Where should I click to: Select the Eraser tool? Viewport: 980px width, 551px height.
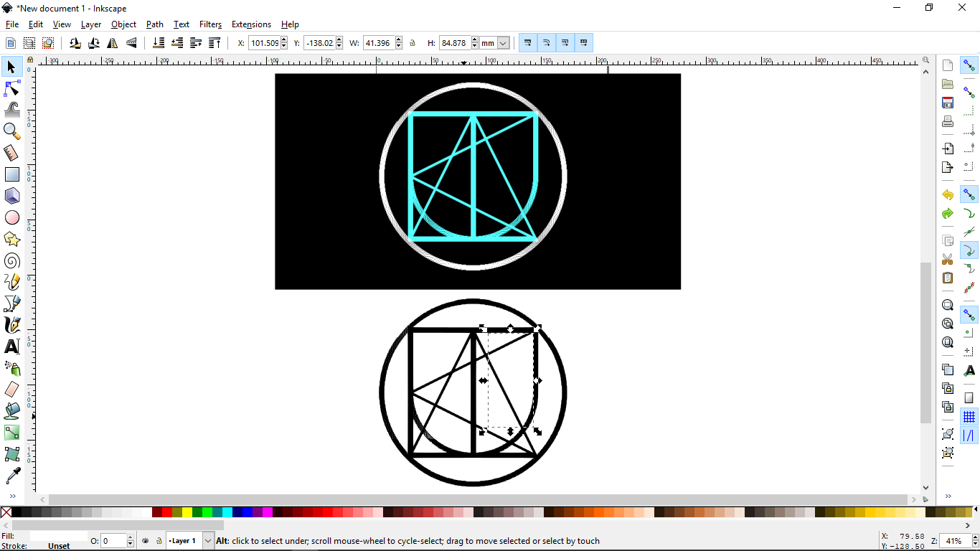pos(12,390)
